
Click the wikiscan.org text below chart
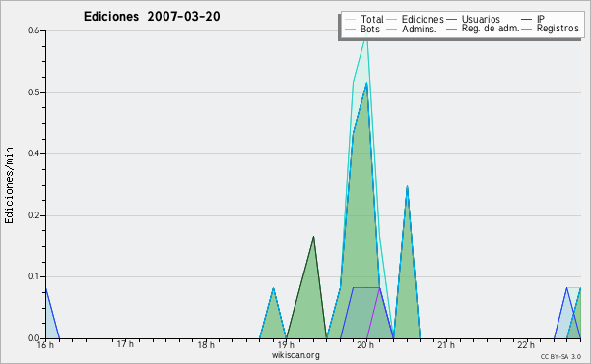(x=295, y=355)
